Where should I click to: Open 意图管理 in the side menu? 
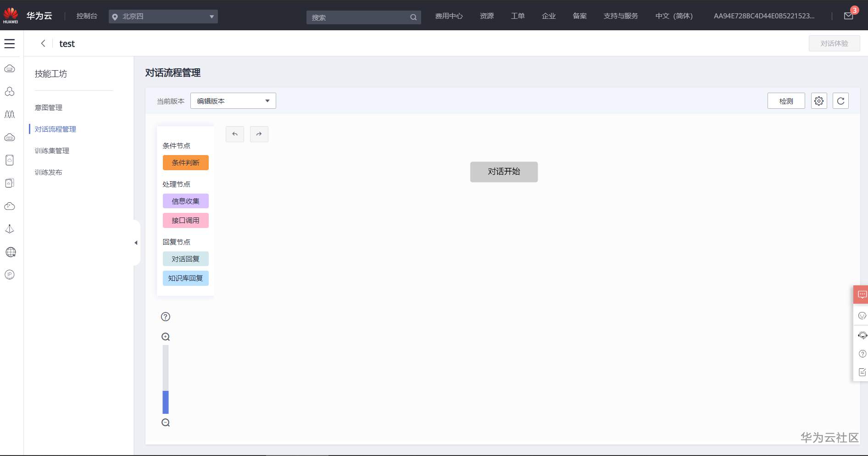[x=49, y=108]
